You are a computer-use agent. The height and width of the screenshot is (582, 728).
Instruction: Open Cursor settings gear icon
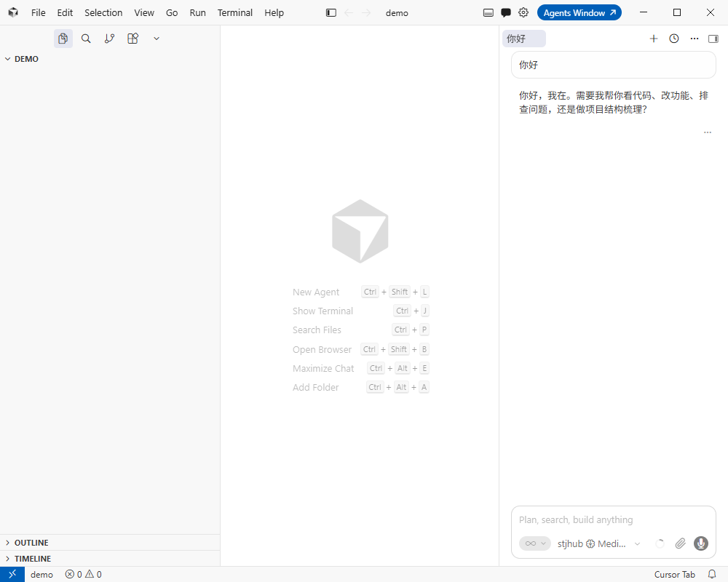[x=523, y=12]
